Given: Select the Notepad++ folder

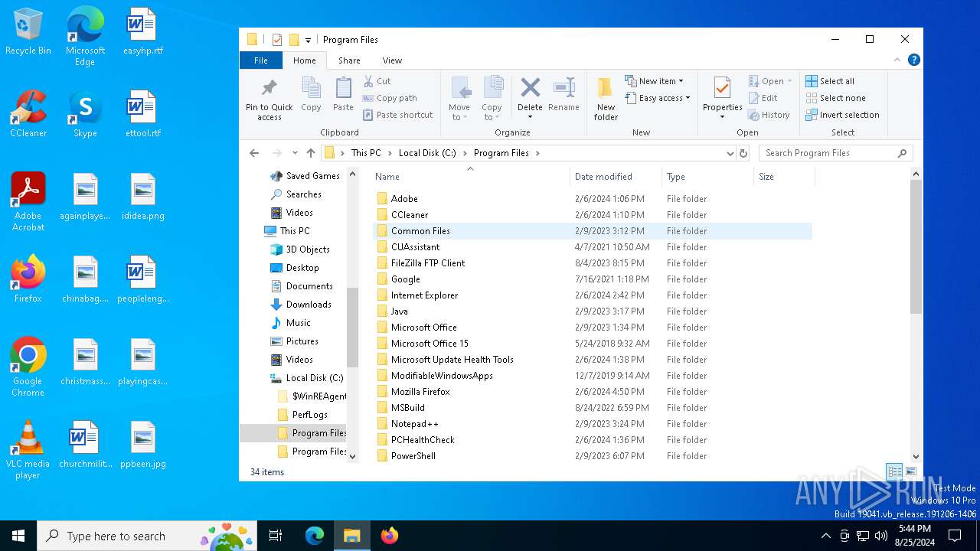Looking at the screenshot, I should (x=592, y=424).
